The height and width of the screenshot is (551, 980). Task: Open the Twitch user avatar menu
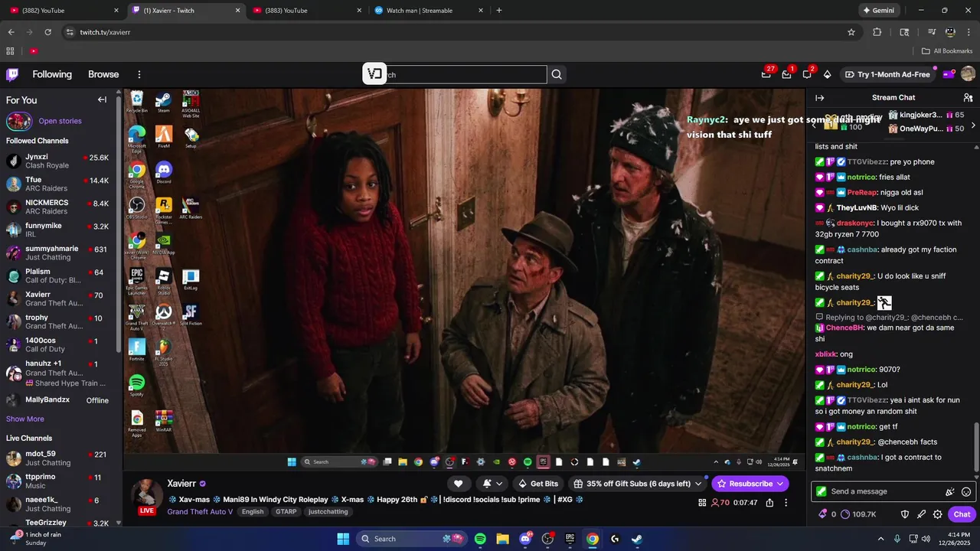tap(968, 74)
